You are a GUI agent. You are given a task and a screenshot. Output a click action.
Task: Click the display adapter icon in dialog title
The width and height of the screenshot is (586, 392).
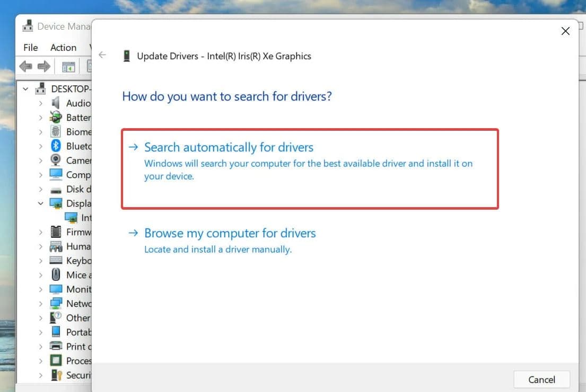click(127, 56)
